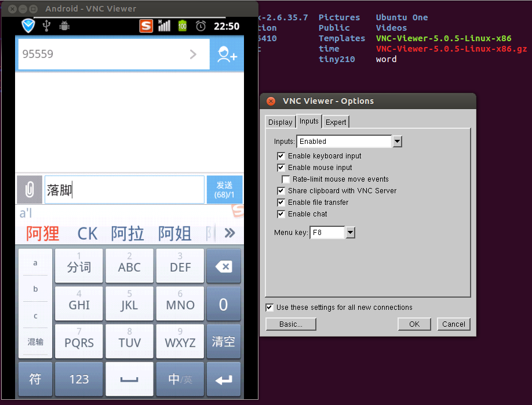Click the Inputs Enabled combo field

tap(344, 142)
